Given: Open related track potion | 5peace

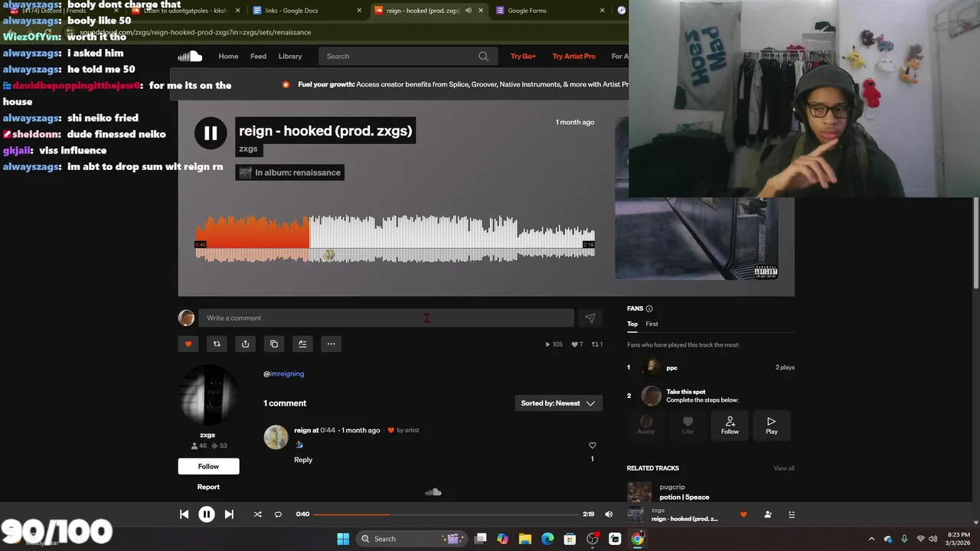Looking at the screenshot, I should (x=684, y=497).
